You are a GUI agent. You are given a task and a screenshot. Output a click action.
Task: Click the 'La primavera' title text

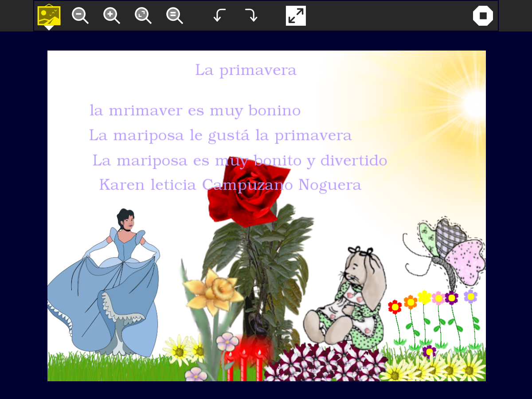246,70
